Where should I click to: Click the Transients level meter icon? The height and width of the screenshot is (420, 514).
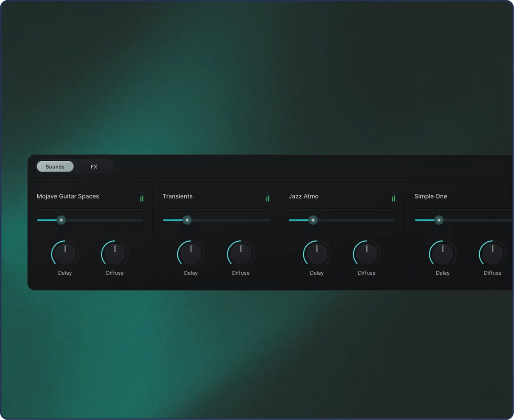(268, 196)
